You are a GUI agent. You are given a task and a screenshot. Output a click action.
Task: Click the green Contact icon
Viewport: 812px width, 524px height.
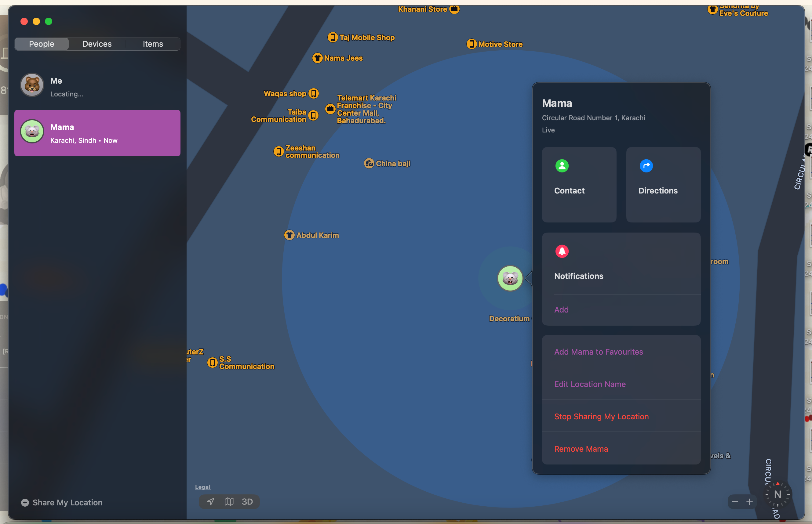[x=562, y=166]
